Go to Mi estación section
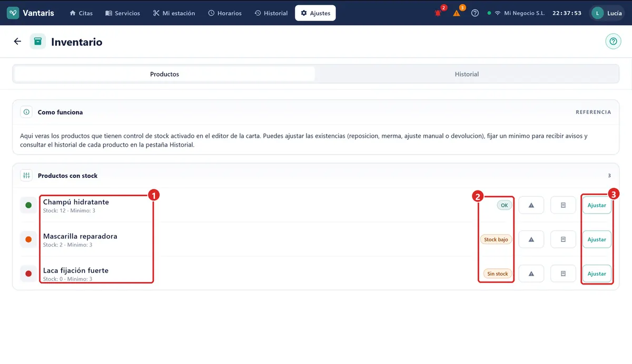The width and height of the screenshot is (632, 364). tap(174, 13)
